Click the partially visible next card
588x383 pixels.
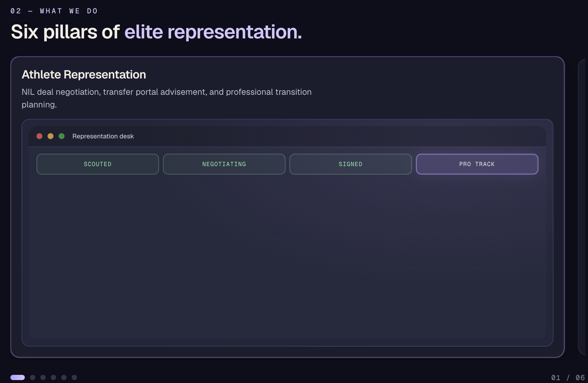[583, 207]
